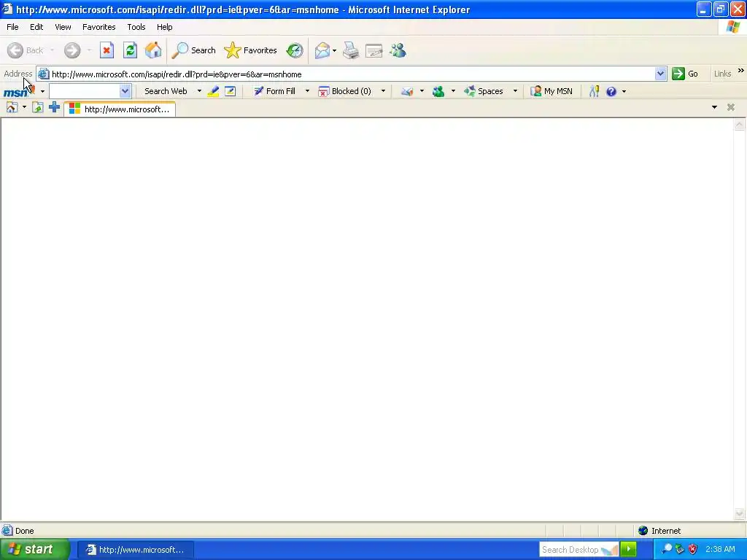
Task: Click the Blocked (0) popup button
Action: pyautogui.click(x=344, y=91)
